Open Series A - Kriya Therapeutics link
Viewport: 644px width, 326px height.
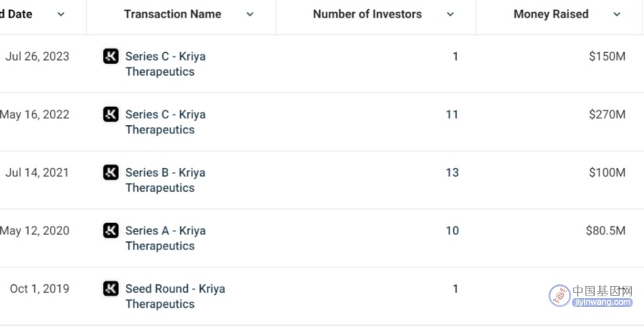pyautogui.click(x=165, y=238)
